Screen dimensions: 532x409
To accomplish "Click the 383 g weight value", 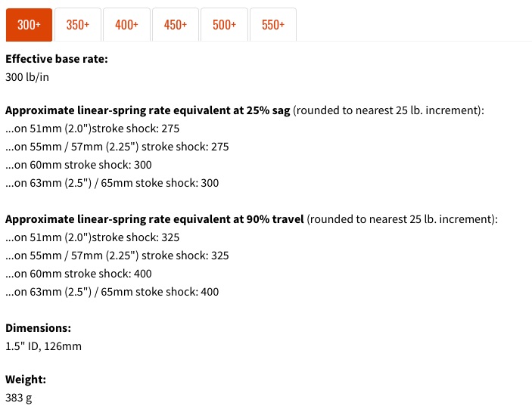I will coord(19,397).
